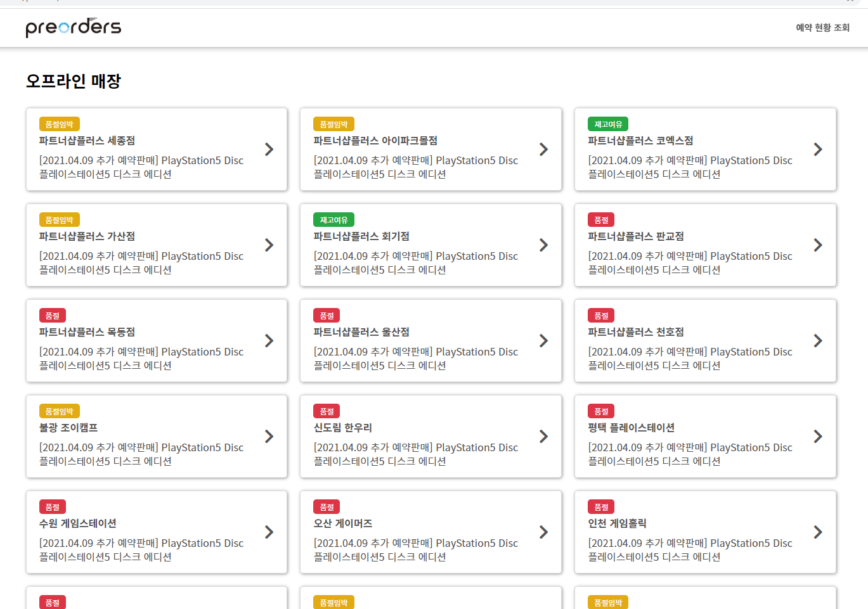Click the 파트너샵플러스 판교점 store name
Image resolution: width=868 pixels, height=609 pixels.
tap(636, 236)
